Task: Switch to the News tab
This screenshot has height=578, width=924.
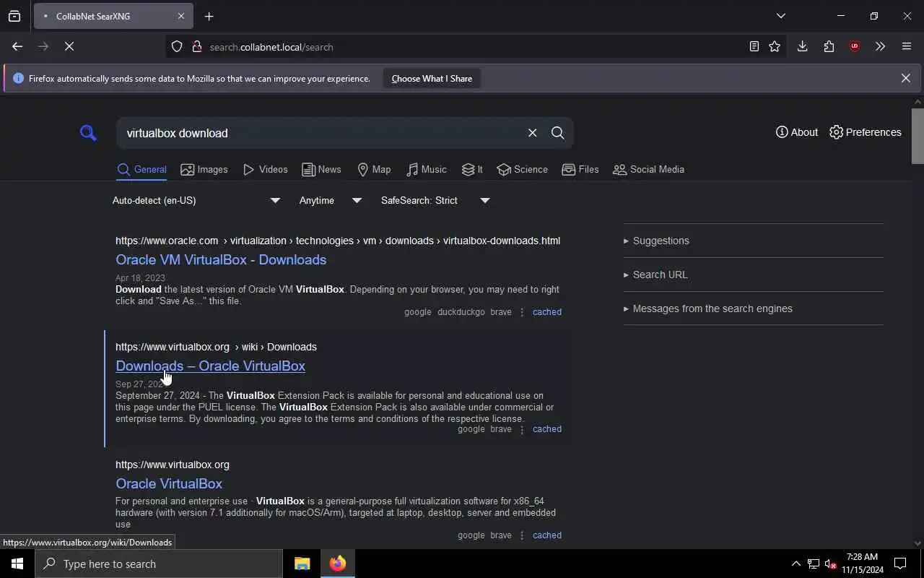Action: (x=321, y=169)
